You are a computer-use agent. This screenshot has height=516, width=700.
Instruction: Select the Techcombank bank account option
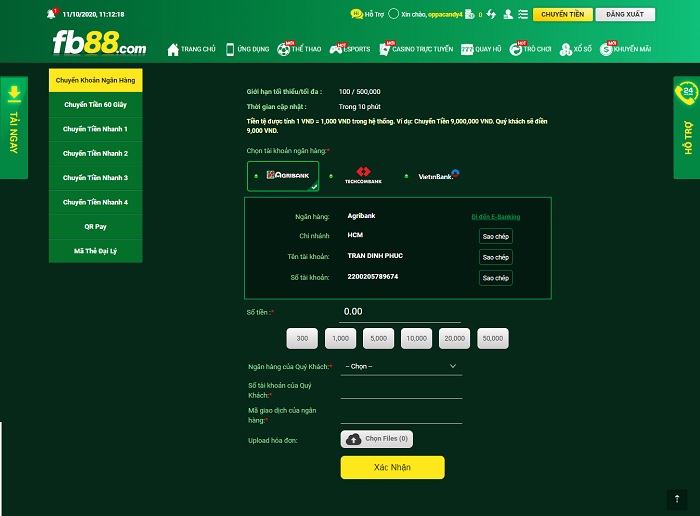tap(363, 176)
